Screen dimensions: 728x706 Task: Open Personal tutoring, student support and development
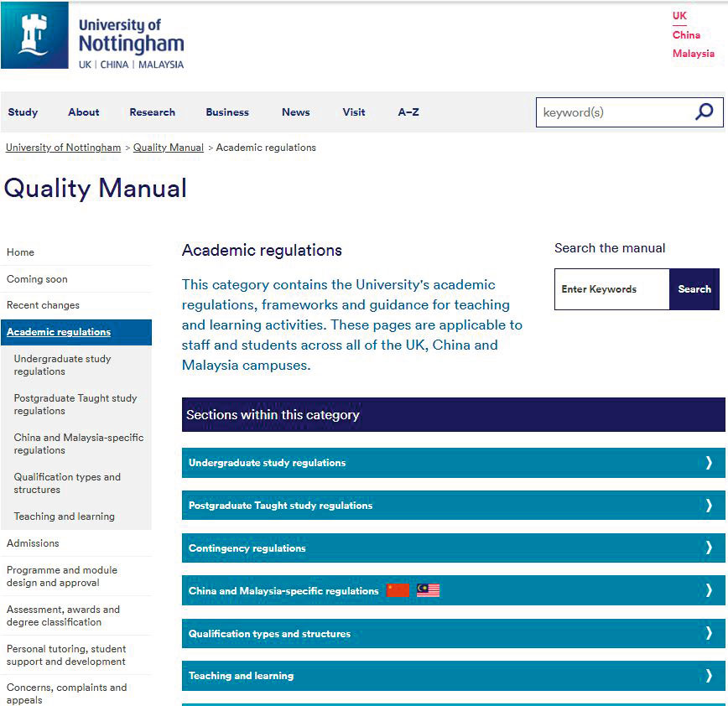tap(66, 655)
